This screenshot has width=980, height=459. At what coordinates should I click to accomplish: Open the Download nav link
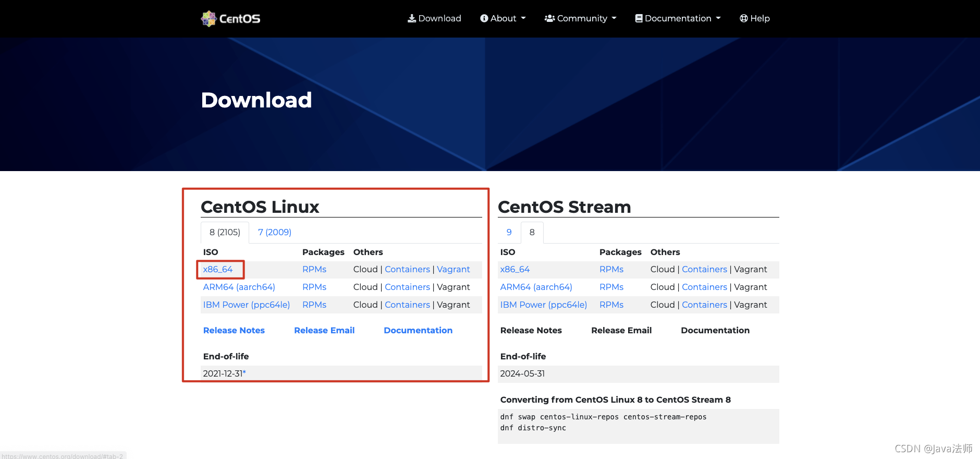pyautogui.click(x=434, y=18)
